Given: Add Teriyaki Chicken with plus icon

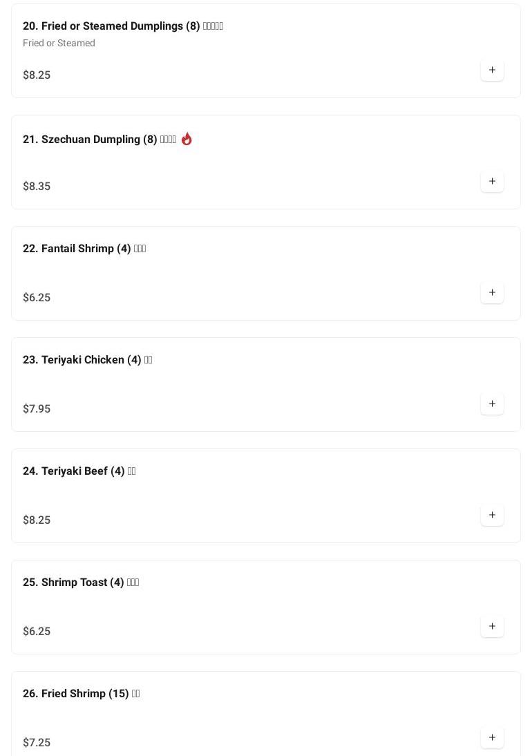Looking at the screenshot, I should 492,404.
